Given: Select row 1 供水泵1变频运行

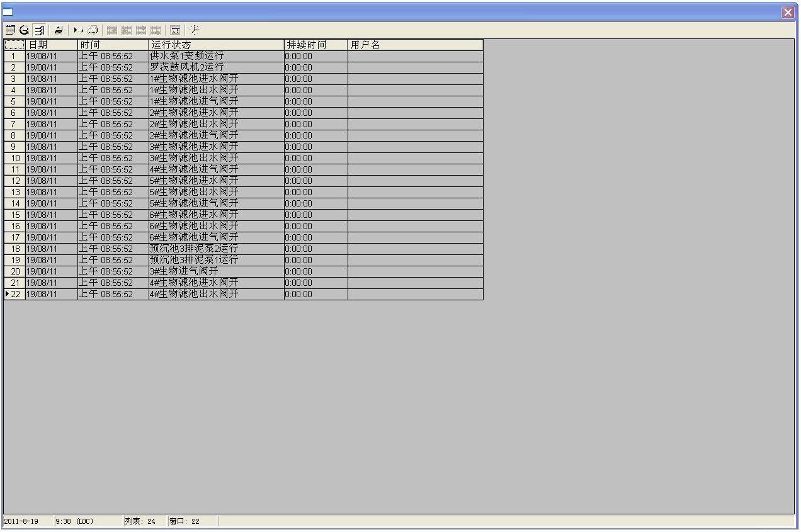Looking at the screenshot, I should click(x=243, y=56).
